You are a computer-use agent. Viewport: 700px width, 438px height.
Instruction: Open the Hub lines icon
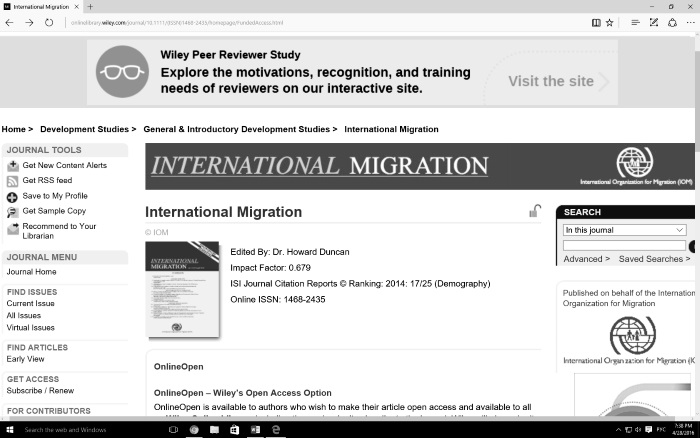635,23
